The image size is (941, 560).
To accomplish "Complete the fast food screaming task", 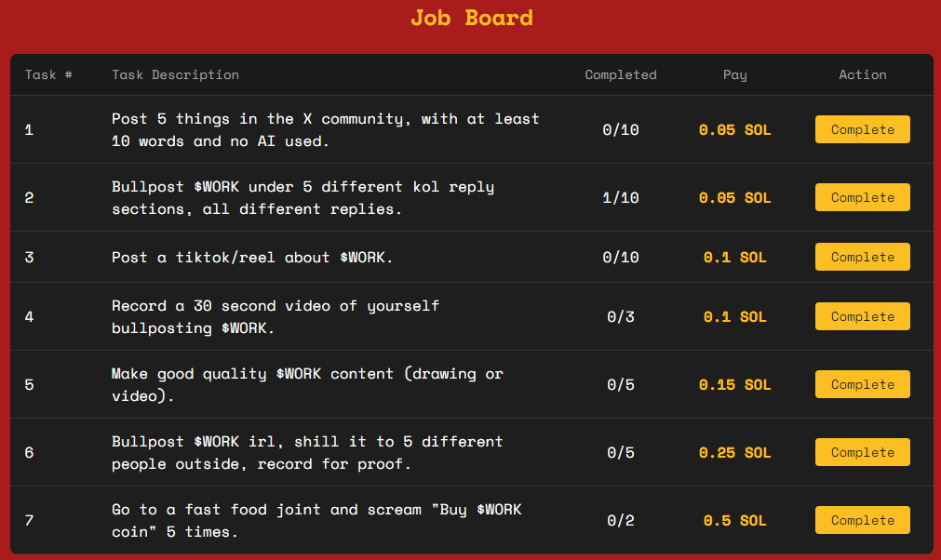I will pos(862,520).
